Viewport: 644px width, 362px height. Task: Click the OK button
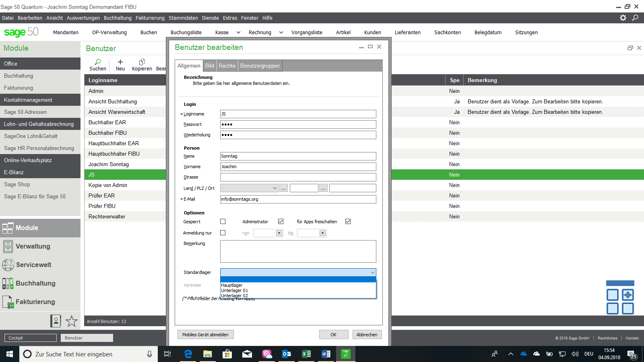(x=333, y=335)
